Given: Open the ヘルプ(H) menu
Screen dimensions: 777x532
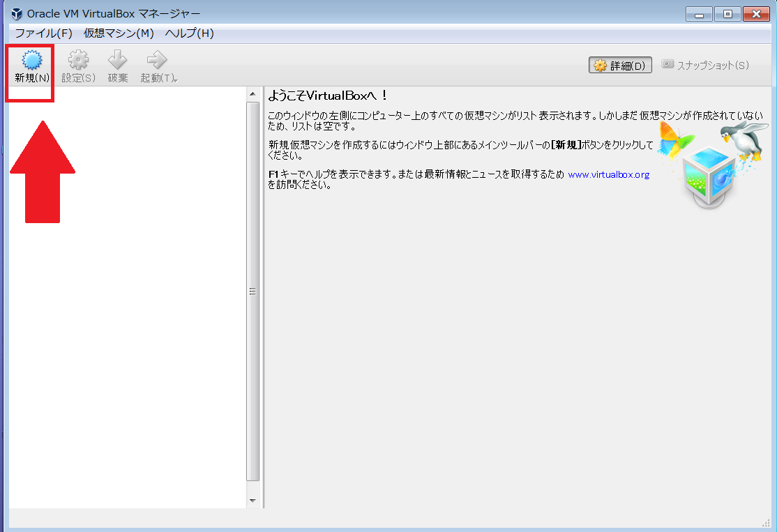Looking at the screenshot, I should [189, 33].
